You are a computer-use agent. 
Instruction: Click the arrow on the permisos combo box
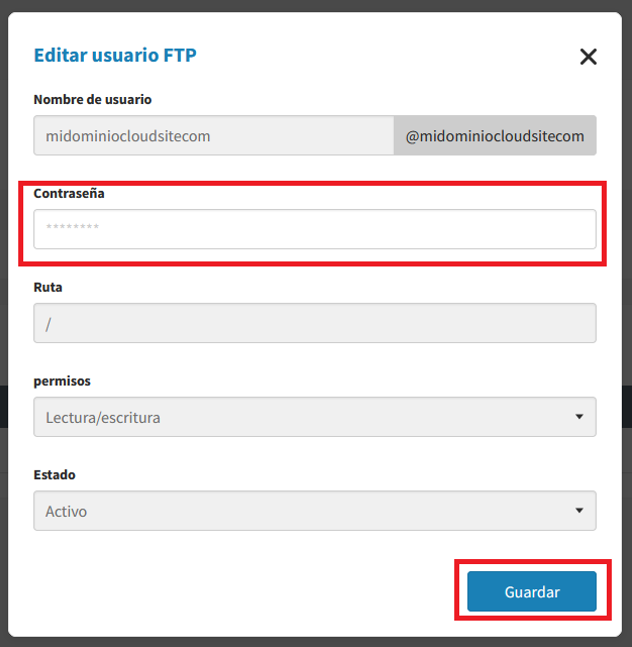click(x=579, y=417)
